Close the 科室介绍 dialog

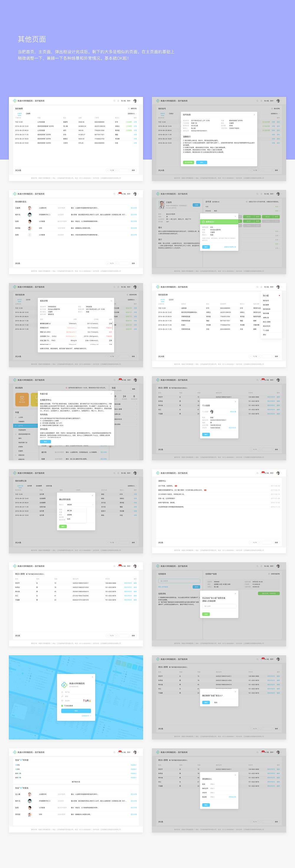tap(111, 394)
